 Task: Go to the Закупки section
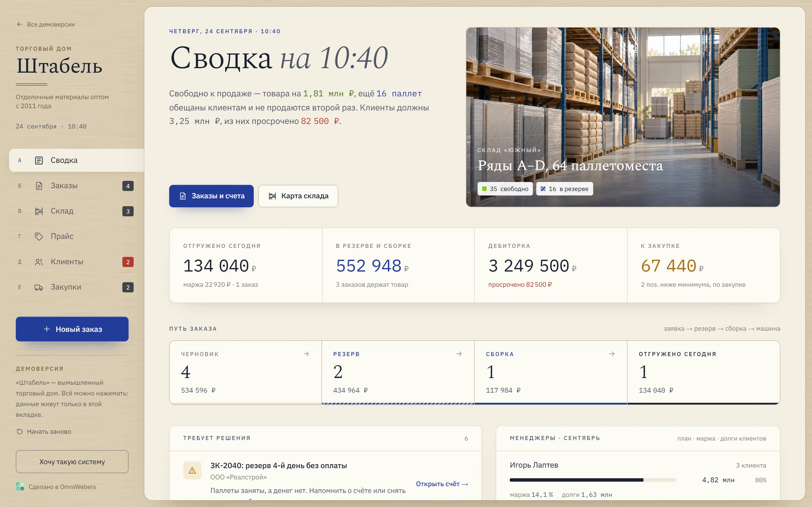[76, 287]
